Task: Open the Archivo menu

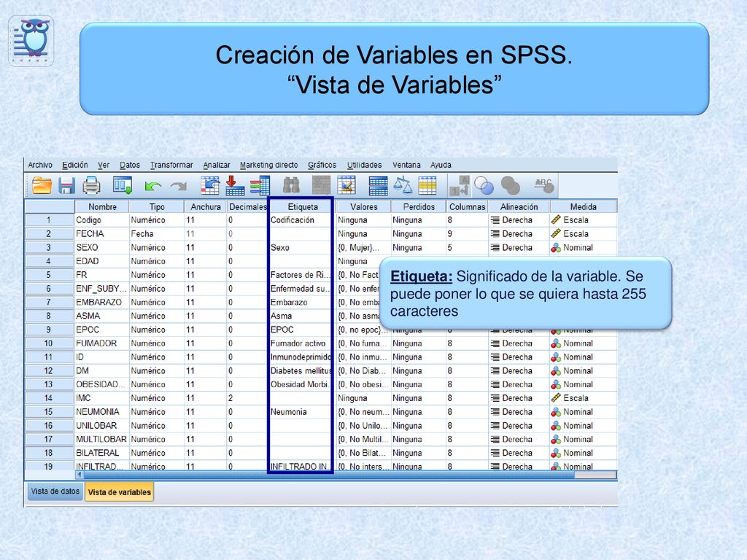Action: pos(40,165)
